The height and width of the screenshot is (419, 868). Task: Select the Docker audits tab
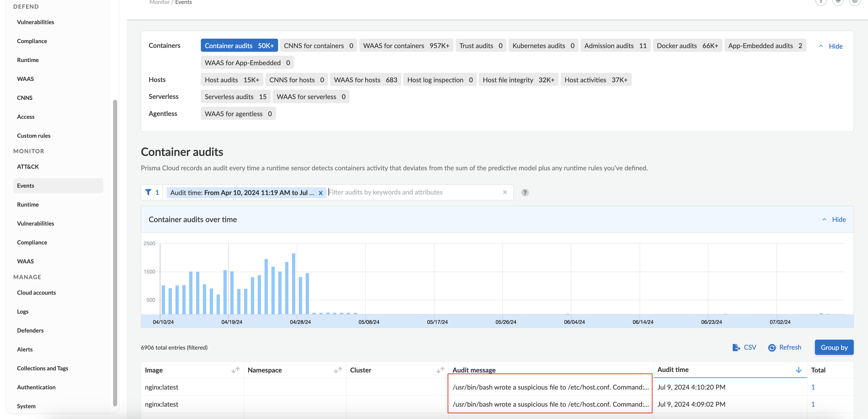687,46
